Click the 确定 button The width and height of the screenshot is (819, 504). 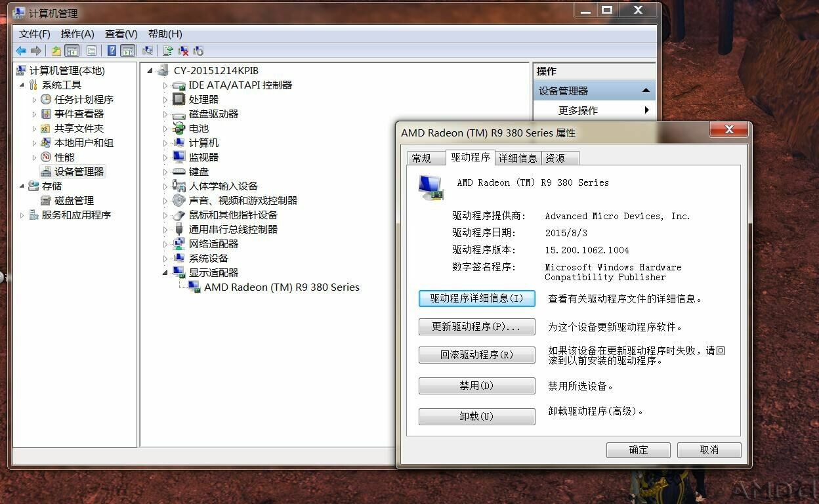tap(639, 450)
